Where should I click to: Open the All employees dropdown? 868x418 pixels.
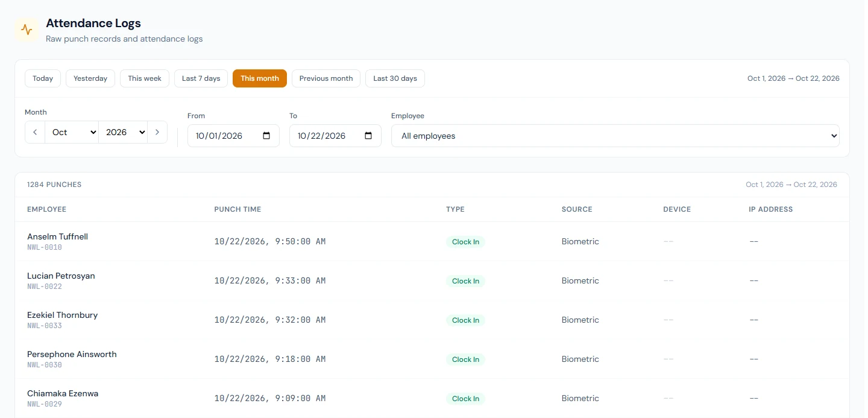click(615, 136)
